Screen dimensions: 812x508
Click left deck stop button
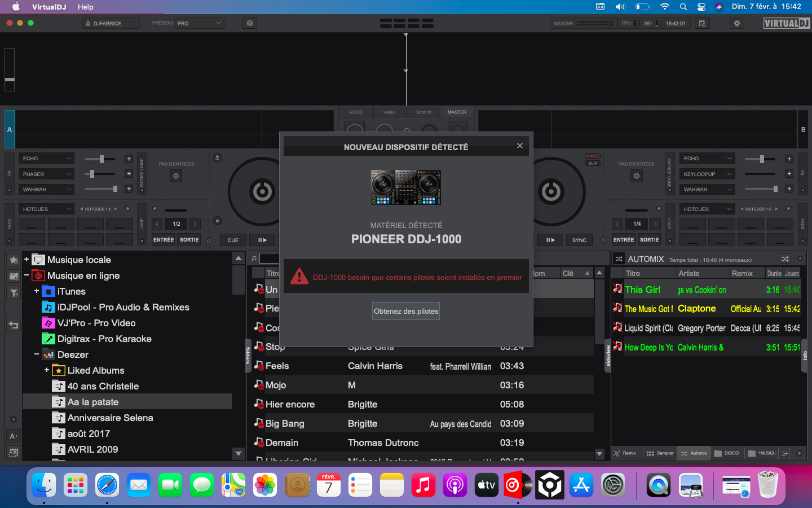pyautogui.click(x=217, y=221)
